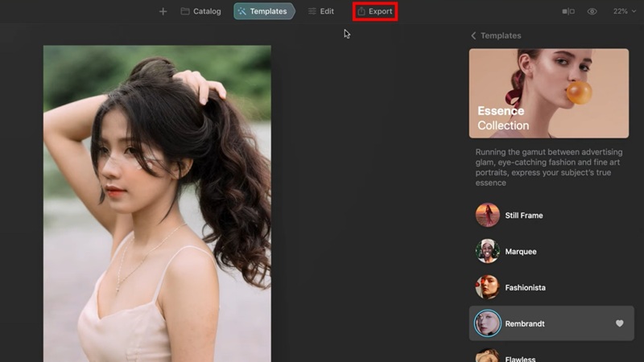This screenshot has width=644, height=362.
Task: Click the Catalog folder icon
Action: [185, 11]
